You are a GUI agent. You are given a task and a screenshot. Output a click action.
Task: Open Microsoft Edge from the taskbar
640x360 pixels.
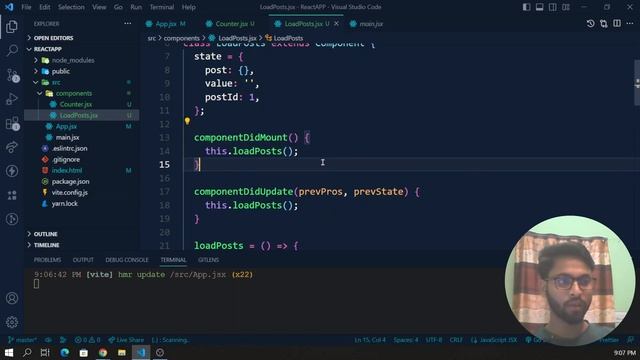click(x=64, y=353)
